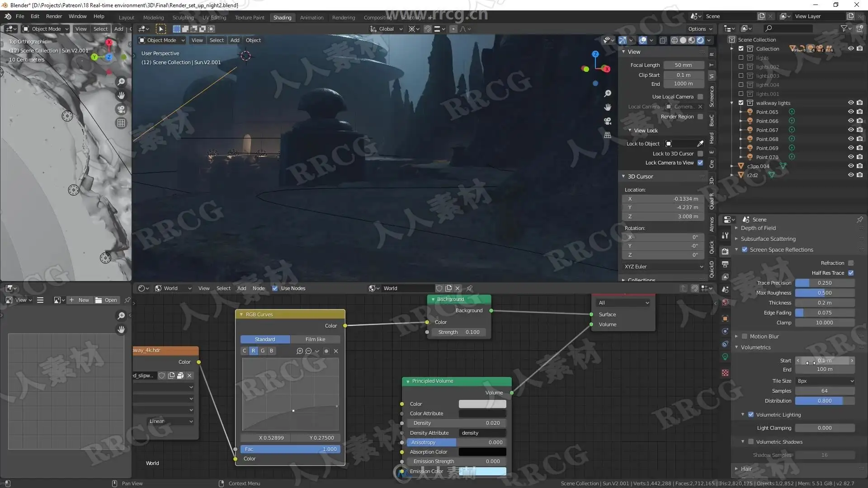This screenshot has height=488, width=868.
Task: Click the pin icon in node editor header
Action: point(469,288)
